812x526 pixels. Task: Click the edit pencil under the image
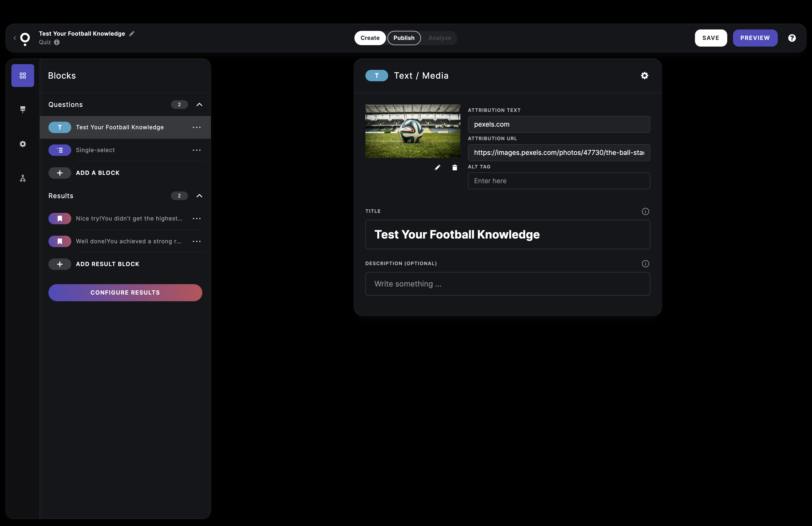coord(437,167)
